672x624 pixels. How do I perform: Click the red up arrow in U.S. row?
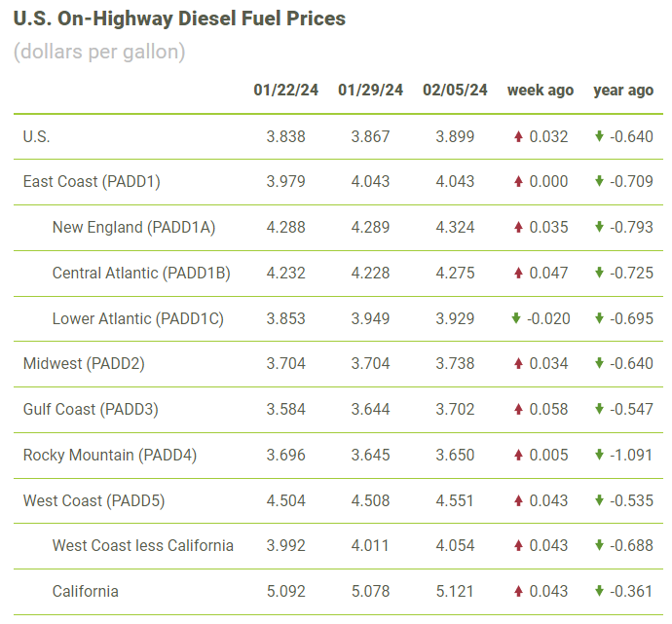tap(518, 136)
